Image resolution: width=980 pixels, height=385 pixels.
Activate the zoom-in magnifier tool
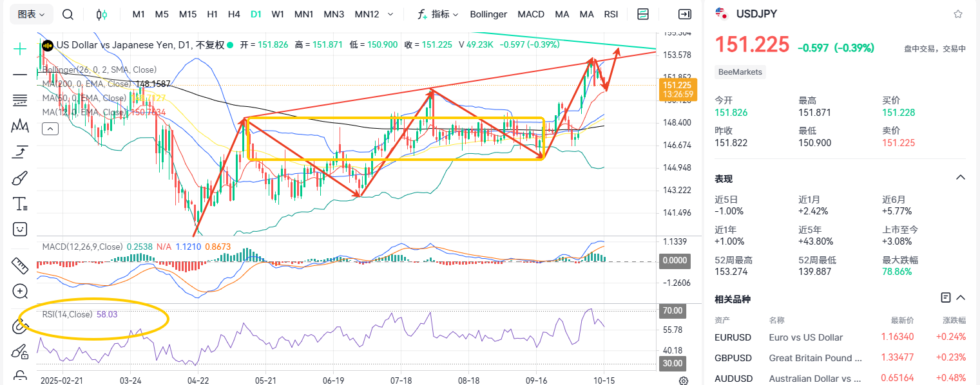(20, 291)
